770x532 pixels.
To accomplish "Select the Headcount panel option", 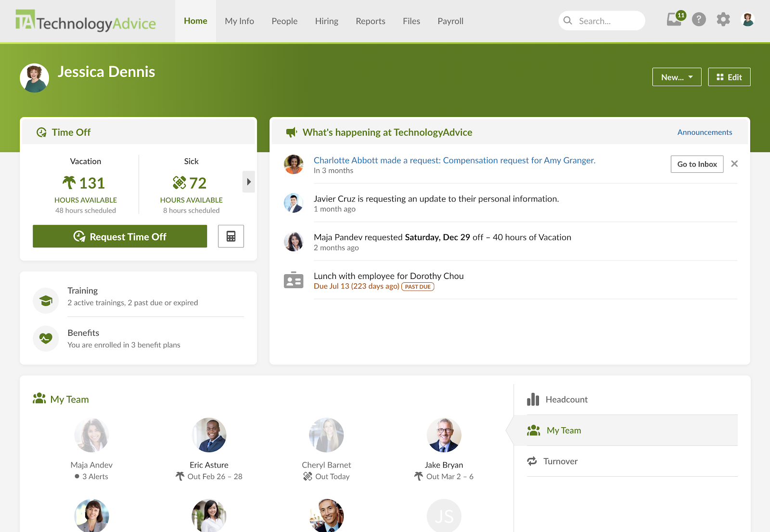I will [632, 399].
